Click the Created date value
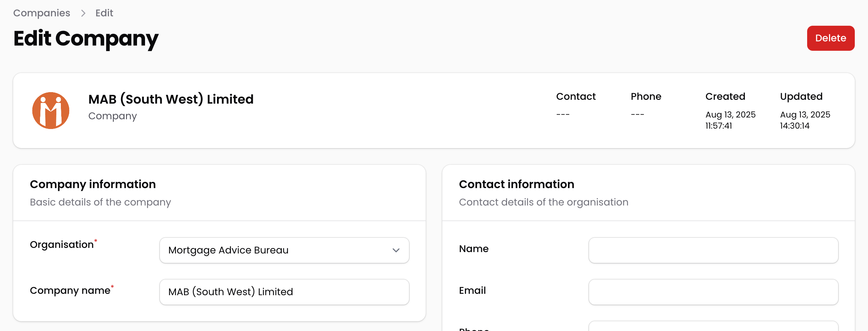The image size is (868, 331). 730,120
